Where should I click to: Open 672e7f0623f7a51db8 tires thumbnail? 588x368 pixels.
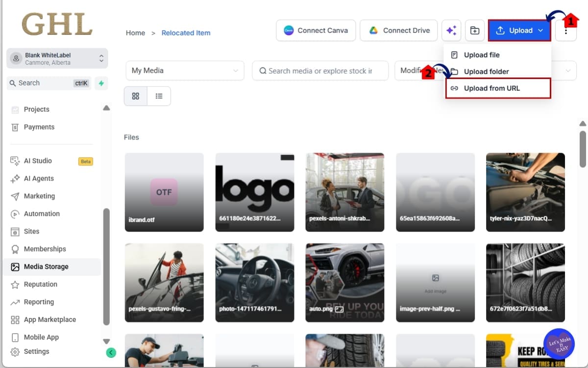tap(525, 283)
